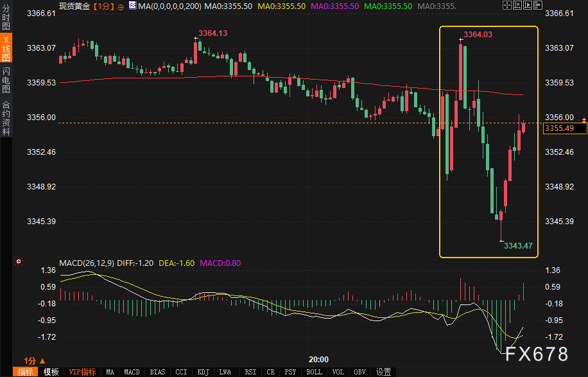Apply the RSI indicator
The width and height of the screenshot is (588, 377).
[x=250, y=372]
